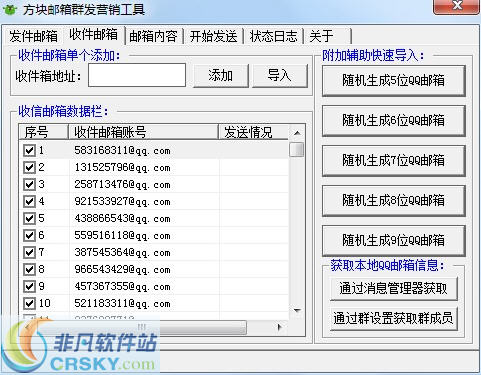
Task: Uncheck the row 8 checkbox
Action: tap(29, 269)
